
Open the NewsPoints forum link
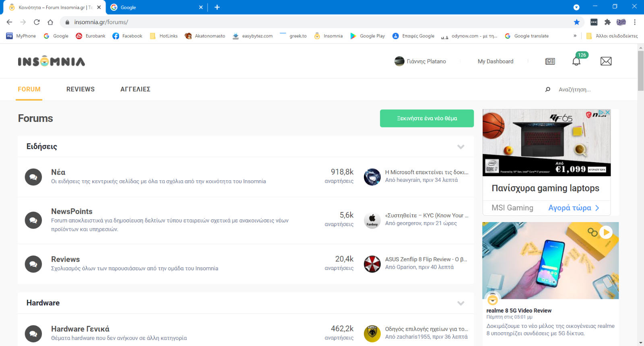(72, 211)
